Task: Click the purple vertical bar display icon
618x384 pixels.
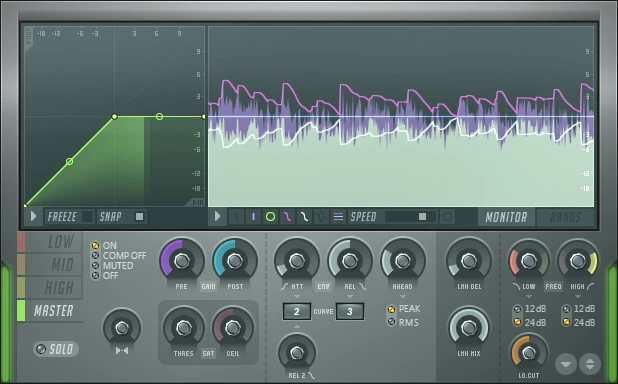Action: point(253,216)
